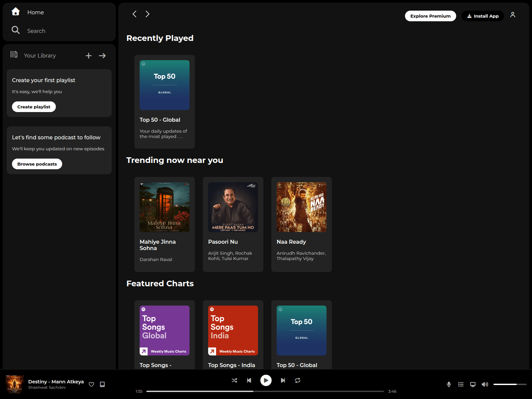Open Home from the sidebar menu
Image resolution: width=532 pixels, height=399 pixels.
pos(36,12)
